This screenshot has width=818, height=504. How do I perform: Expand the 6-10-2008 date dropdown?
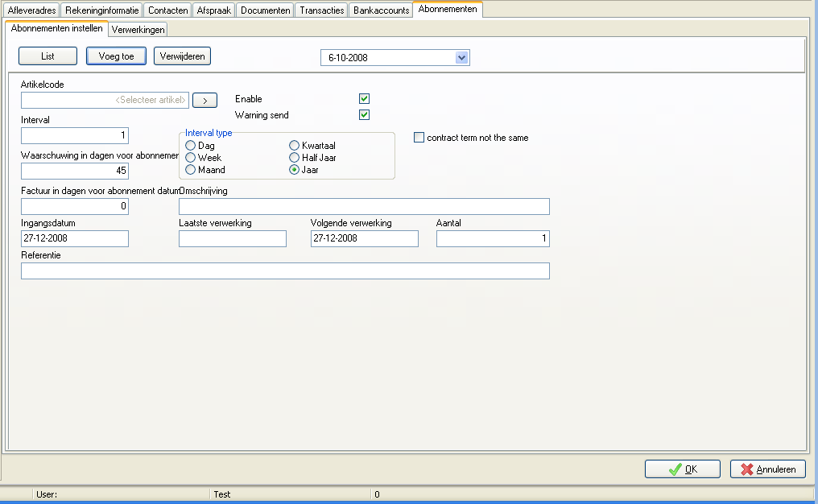pos(461,58)
